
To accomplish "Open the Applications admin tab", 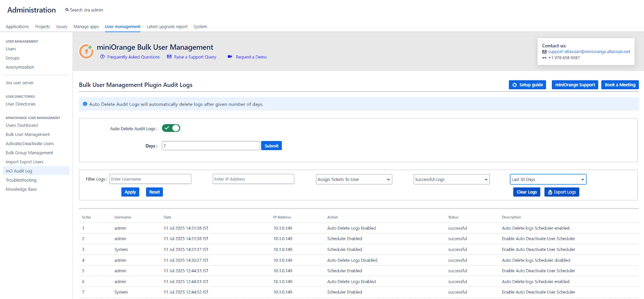I will click(x=17, y=27).
